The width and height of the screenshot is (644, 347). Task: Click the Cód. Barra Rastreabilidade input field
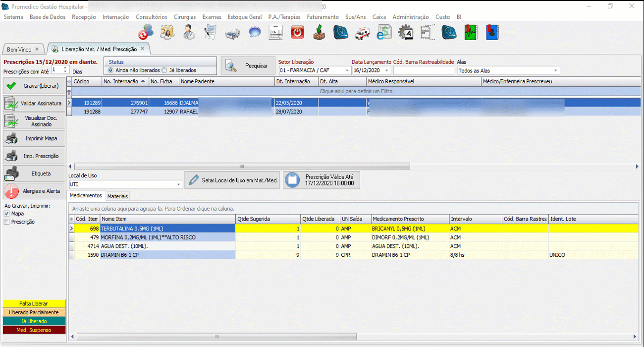pyautogui.click(x=424, y=71)
